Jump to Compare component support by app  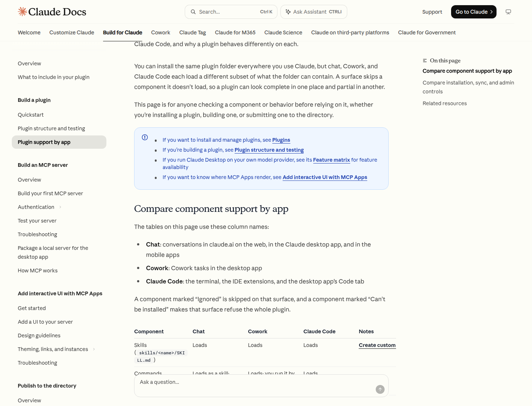467,71
